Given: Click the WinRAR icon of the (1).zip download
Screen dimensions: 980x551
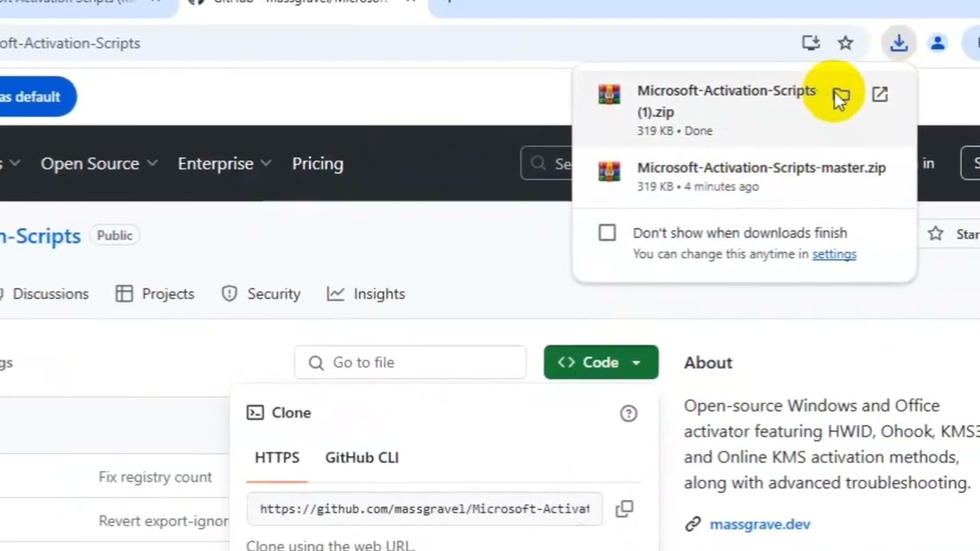Looking at the screenshot, I should (609, 95).
